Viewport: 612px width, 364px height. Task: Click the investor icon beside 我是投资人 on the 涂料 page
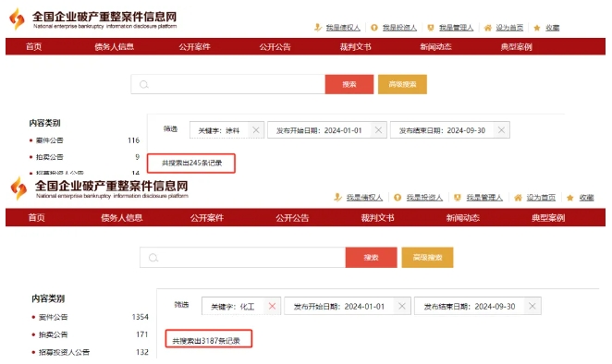374,28
